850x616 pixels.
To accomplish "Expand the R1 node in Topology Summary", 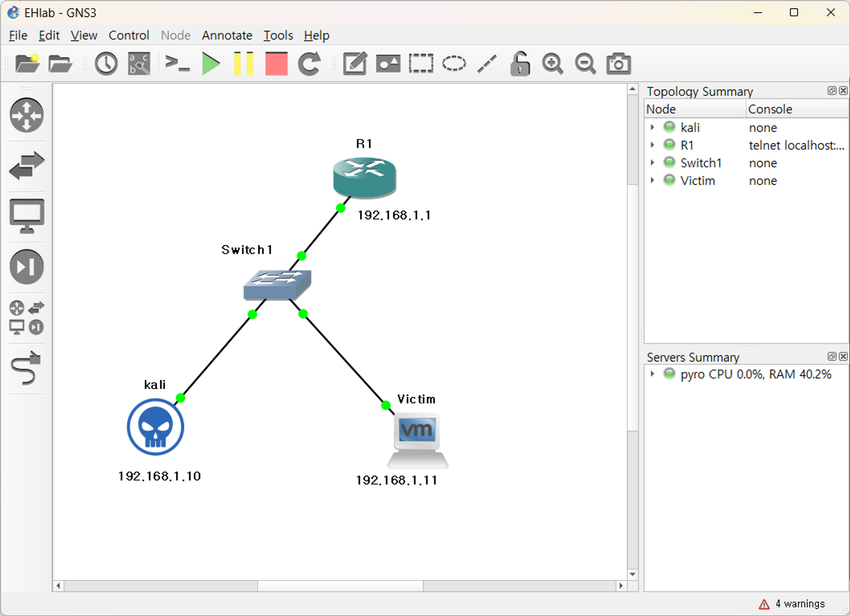I will coord(652,145).
